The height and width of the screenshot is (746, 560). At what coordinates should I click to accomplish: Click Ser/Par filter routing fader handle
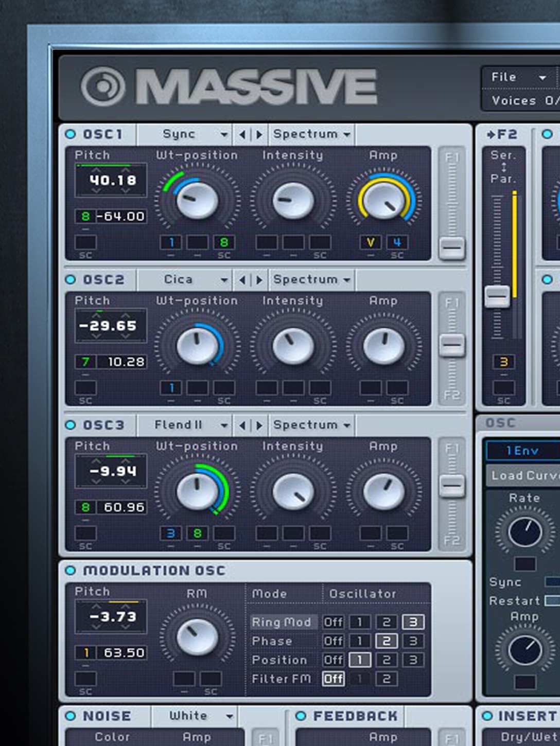pos(497,296)
